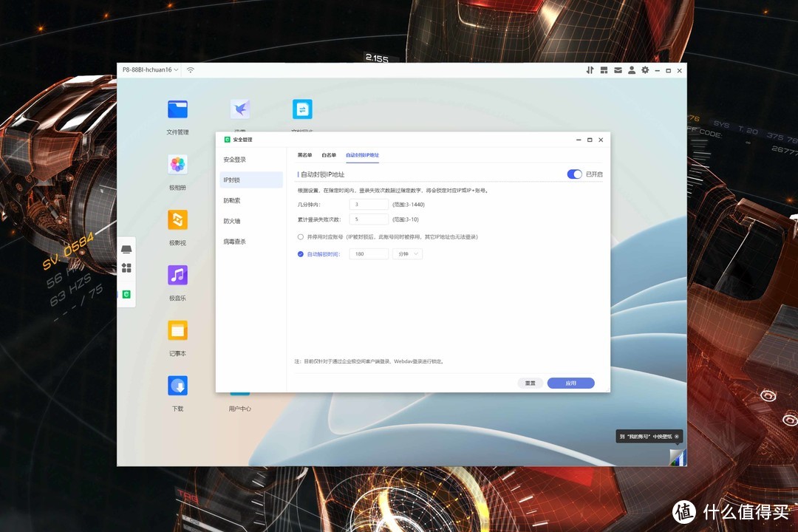The width and height of the screenshot is (798, 532).
Task: Select 防火墙 in the security sidebar
Action: pyautogui.click(x=232, y=221)
